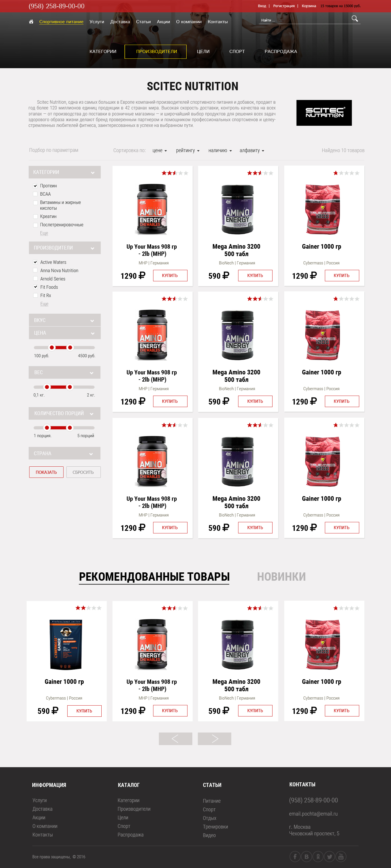
Task: Expand the ВКУС filter section
Action: tap(65, 320)
